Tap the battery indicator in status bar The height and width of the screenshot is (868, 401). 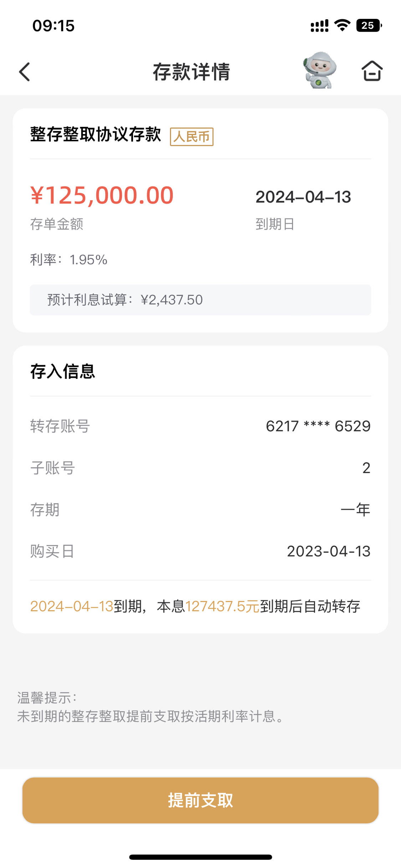(x=369, y=25)
